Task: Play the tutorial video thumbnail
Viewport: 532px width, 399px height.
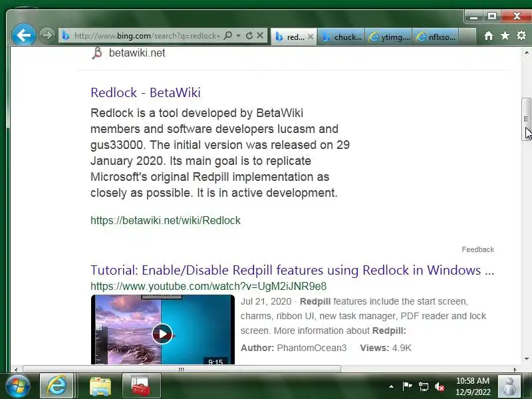Action: [x=162, y=334]
